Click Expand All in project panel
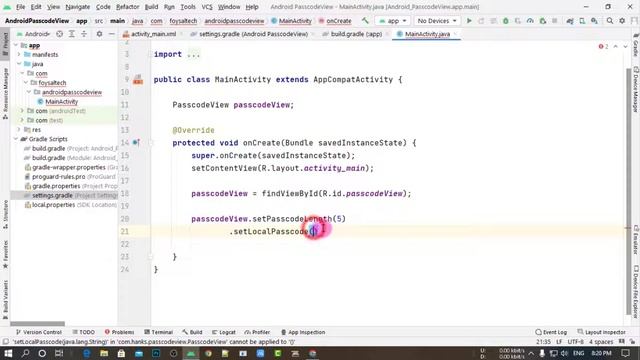The width and height of the screenshot is (640, 360). (71, 34)
